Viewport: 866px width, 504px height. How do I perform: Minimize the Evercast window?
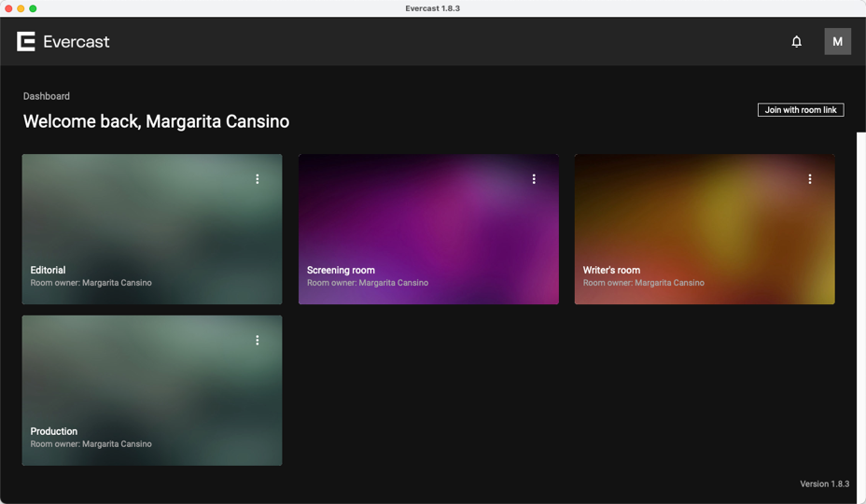21,8
